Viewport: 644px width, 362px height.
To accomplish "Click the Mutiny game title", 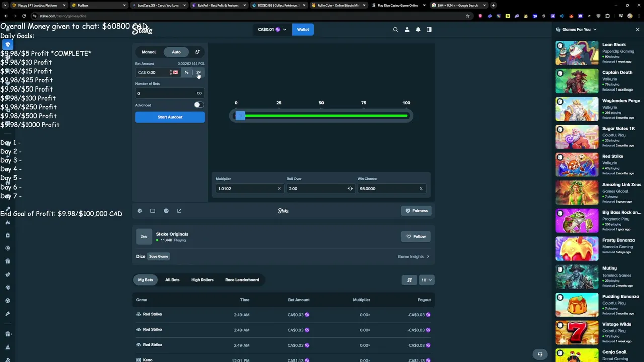I will point(609,268).
